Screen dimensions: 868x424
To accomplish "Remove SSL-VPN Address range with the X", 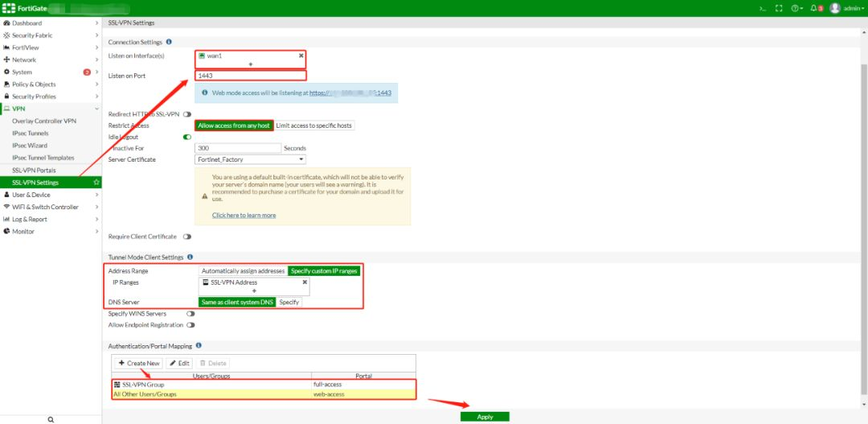I will pyautogui.click(x=305, y=282).
